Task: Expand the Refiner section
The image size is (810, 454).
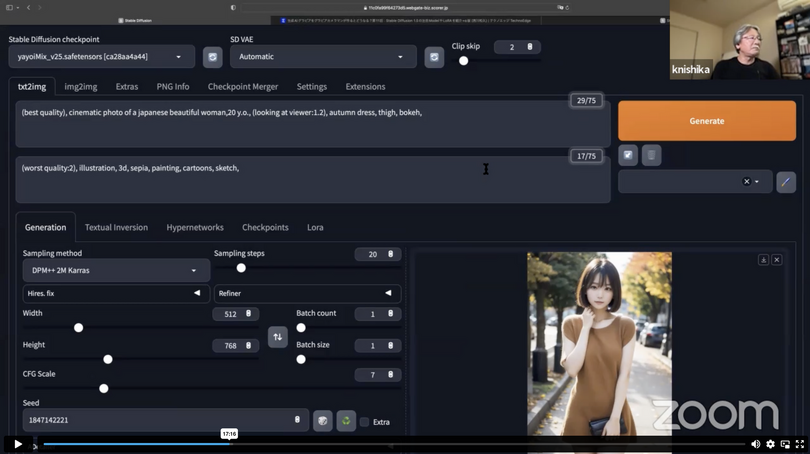Action: click(307, 293)
